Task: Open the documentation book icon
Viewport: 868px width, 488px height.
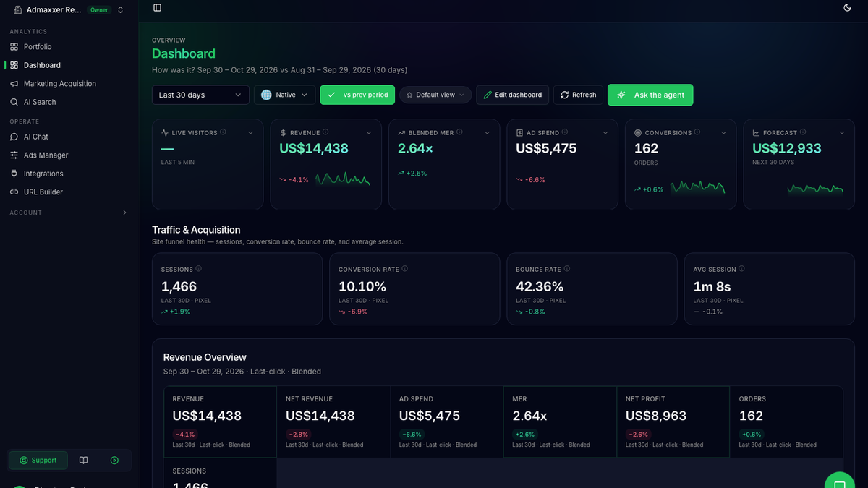Action: click(84, 461)
